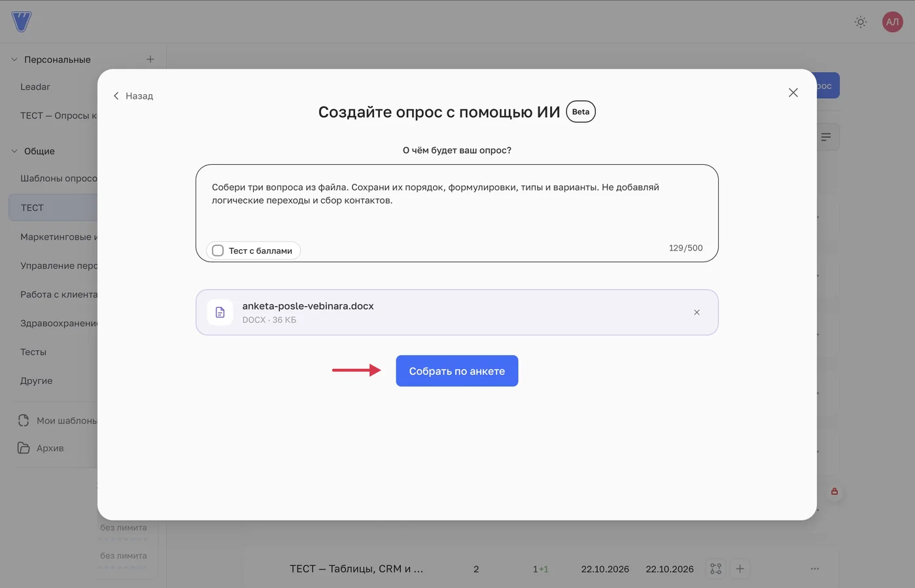This screenshot has height=588, width=915.
Task: Go back with the Назад link
Action: point(133,96)
